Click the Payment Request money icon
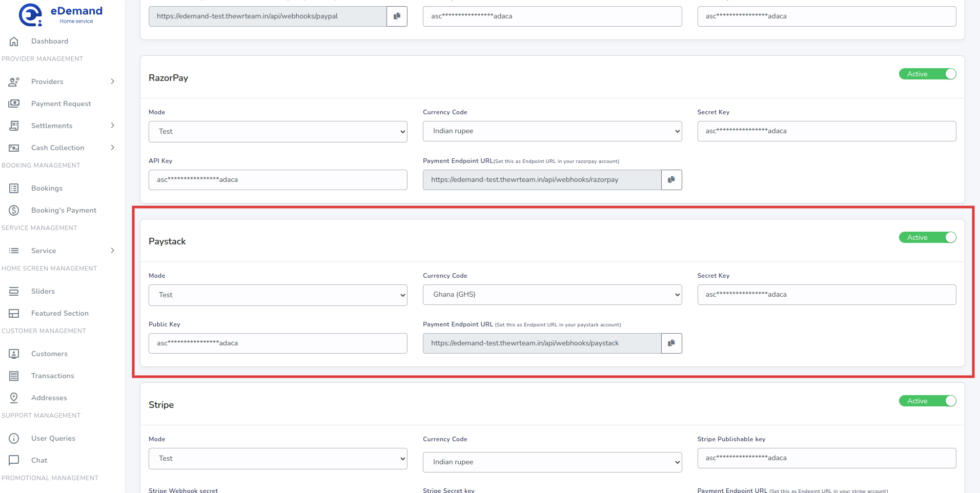Image resolution: width=980 pixels, height=493 pixels. click(14, 104)
